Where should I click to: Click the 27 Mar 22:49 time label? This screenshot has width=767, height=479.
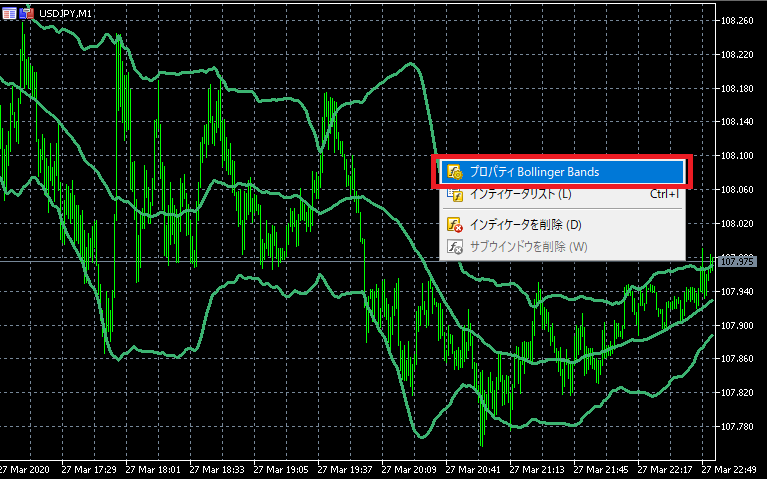pyautogui.click(x=729, y=470)
